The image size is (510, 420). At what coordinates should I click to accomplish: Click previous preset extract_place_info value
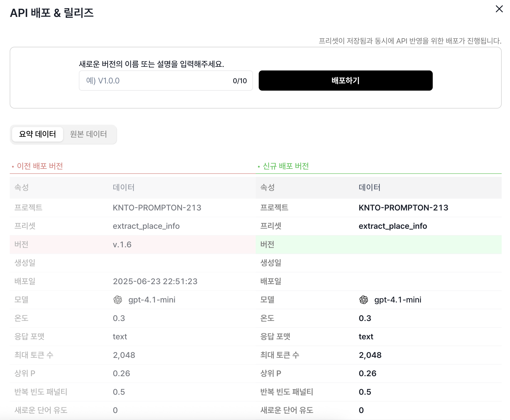tap(146, 226)
